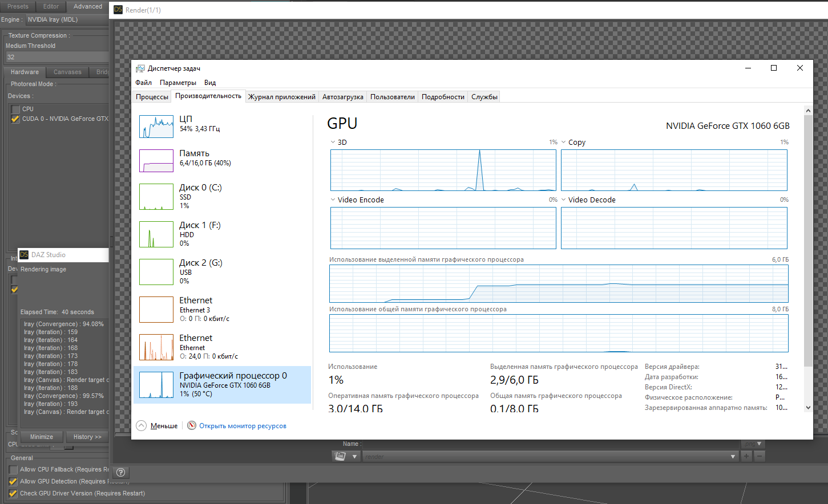This screenshot has height=504, width=828.
Task: Click the scrollbar up arrow in Task Manager
Action: click(x=808, y=110)
